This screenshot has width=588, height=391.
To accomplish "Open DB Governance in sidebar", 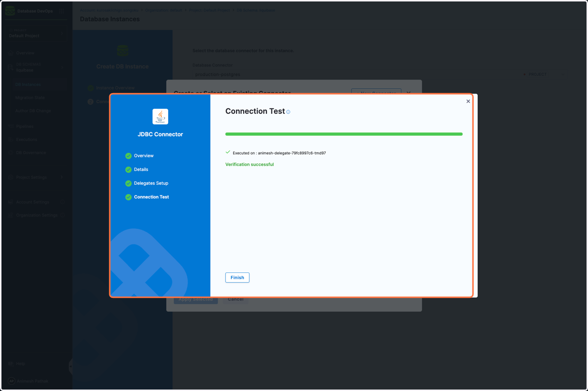I will coord(31,153).
